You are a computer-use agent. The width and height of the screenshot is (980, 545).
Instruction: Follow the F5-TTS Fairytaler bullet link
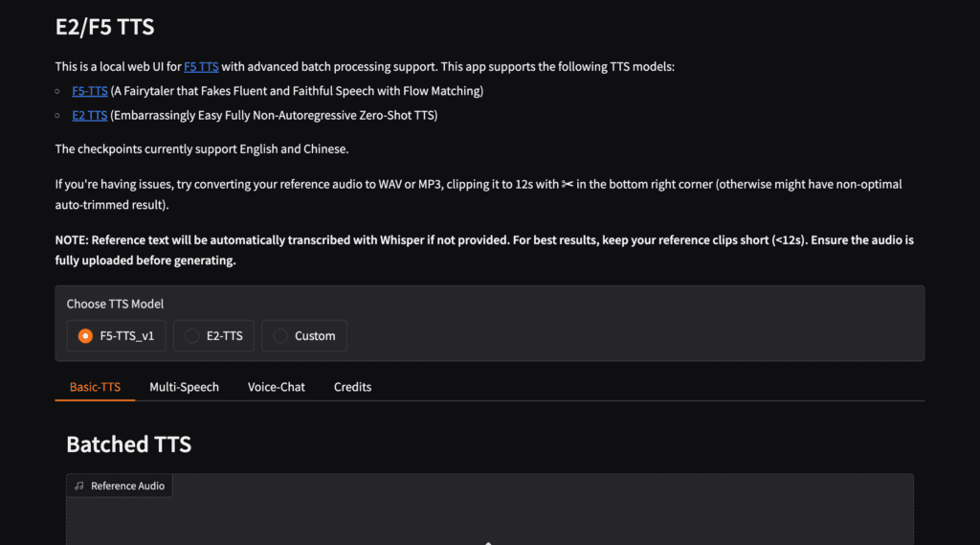[90, 91]
